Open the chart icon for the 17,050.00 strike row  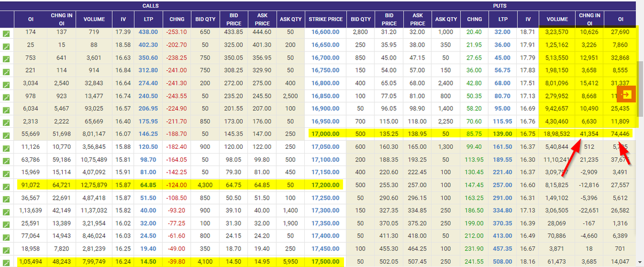click(6, 147)
